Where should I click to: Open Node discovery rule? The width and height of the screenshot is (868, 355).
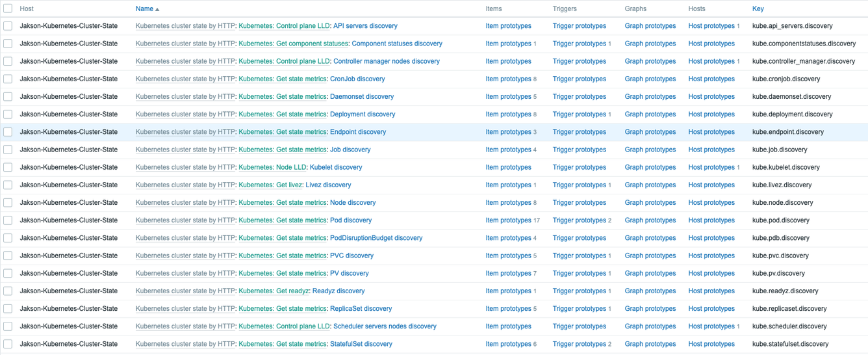(353, 203)
